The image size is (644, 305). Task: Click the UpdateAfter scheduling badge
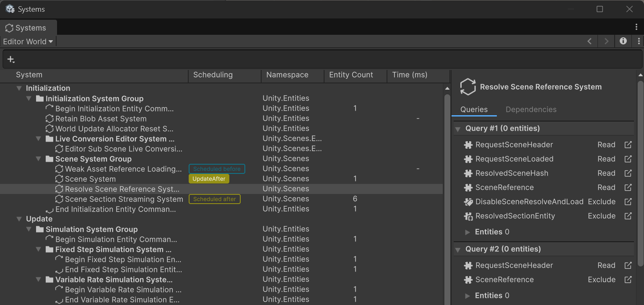(209, 179)
